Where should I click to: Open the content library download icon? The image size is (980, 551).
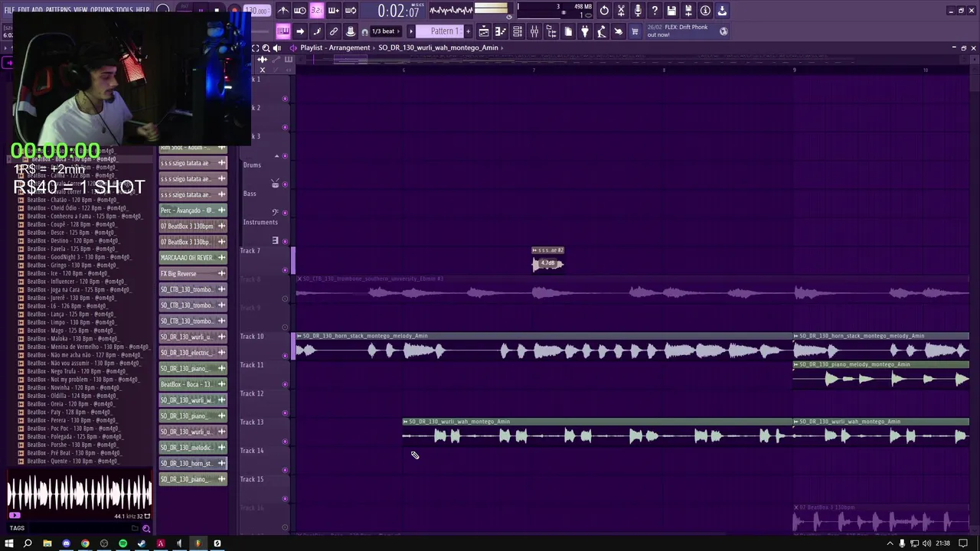pos(722,11)
